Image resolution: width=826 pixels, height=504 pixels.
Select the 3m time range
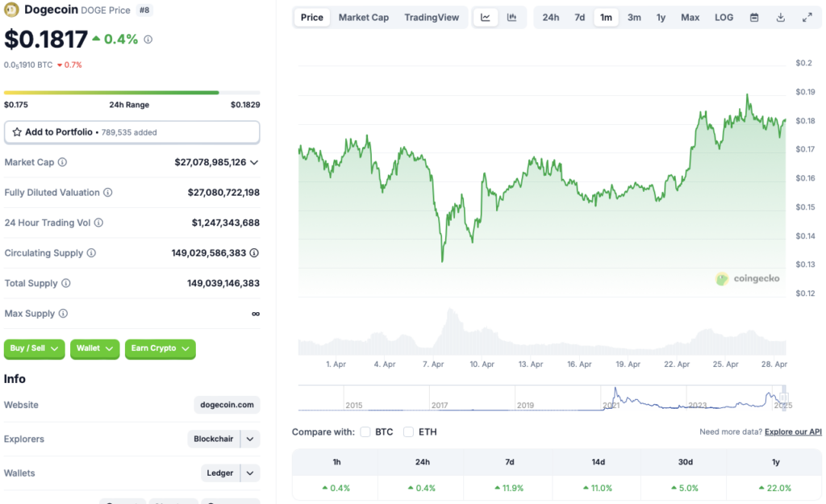(x=634, y=18)
